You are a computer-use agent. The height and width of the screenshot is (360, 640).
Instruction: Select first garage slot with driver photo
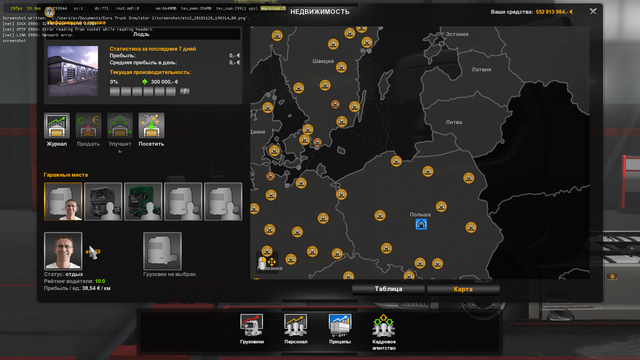[63, 202]
